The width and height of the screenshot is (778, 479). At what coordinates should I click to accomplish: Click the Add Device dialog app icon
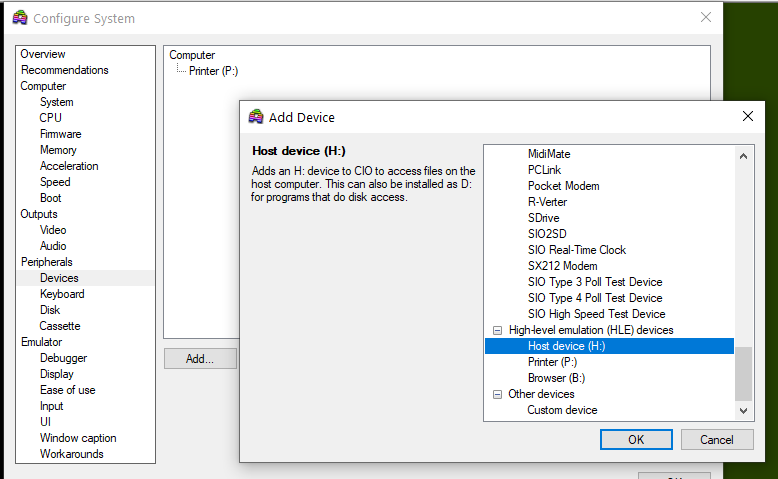256,117
